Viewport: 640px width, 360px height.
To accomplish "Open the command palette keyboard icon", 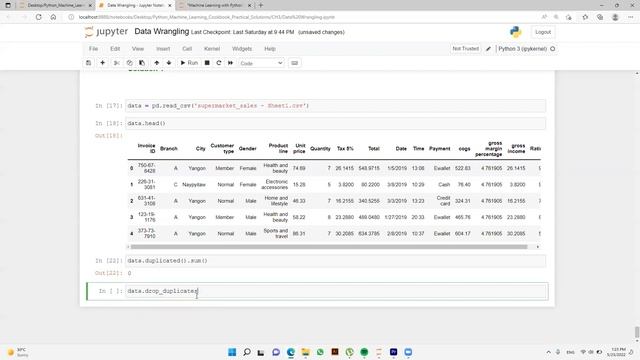I will [294, 63].
